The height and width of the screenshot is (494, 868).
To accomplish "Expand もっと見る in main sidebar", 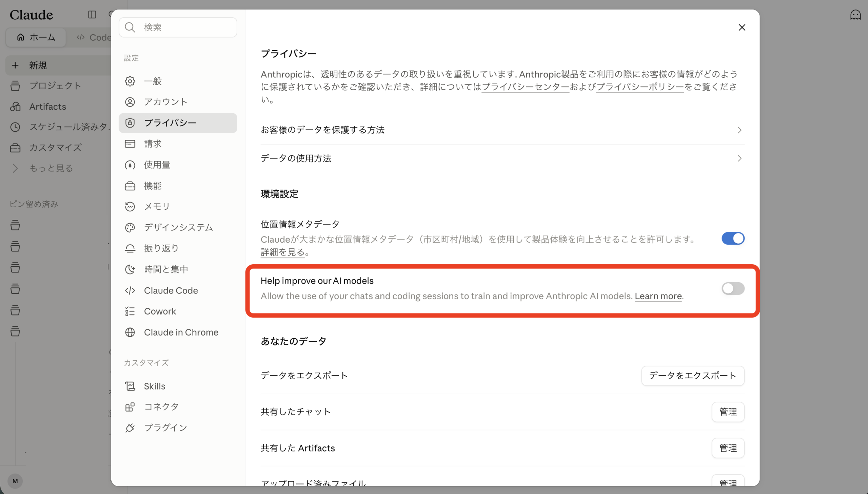I will 51,168.
